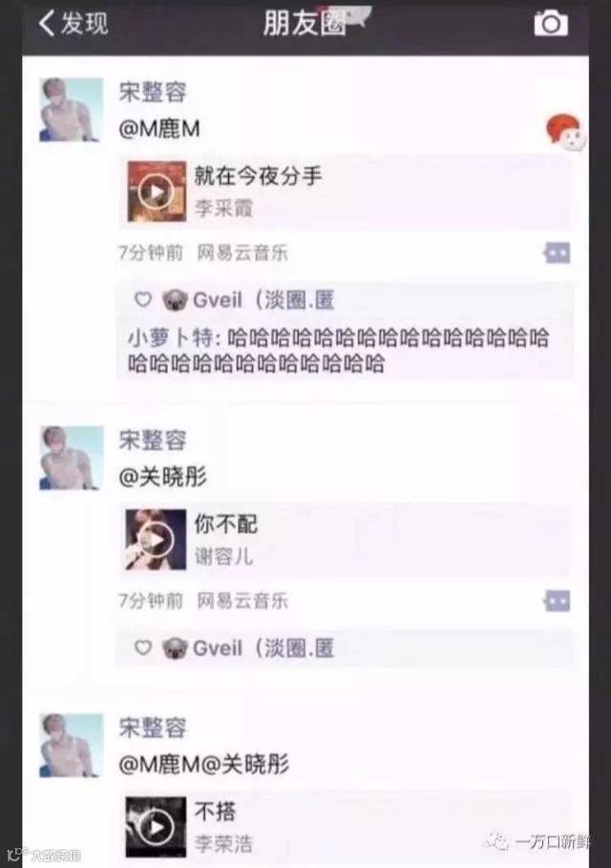
Task: Open the comment menu on the first post
Action: 557,253
